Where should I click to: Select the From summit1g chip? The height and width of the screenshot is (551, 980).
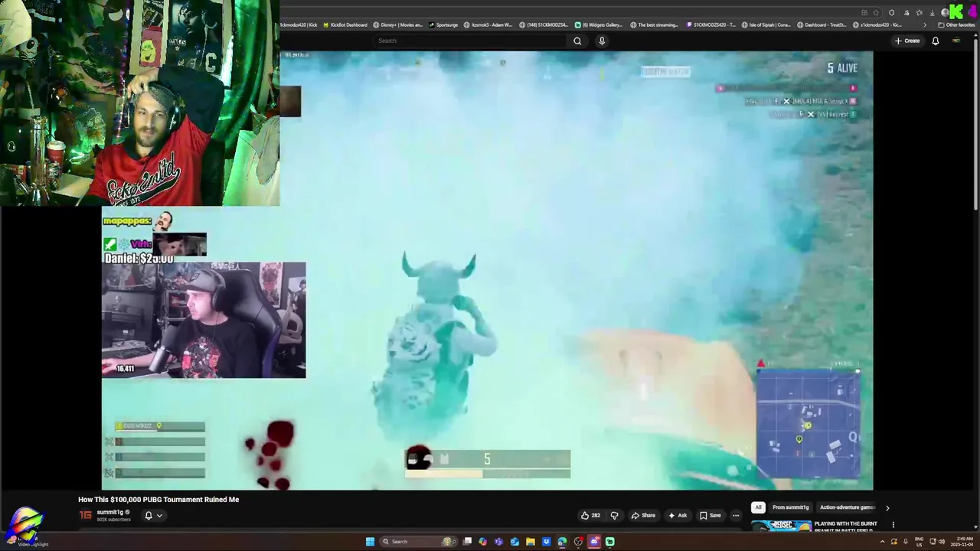pyautogui.click(x=790, y=507)
